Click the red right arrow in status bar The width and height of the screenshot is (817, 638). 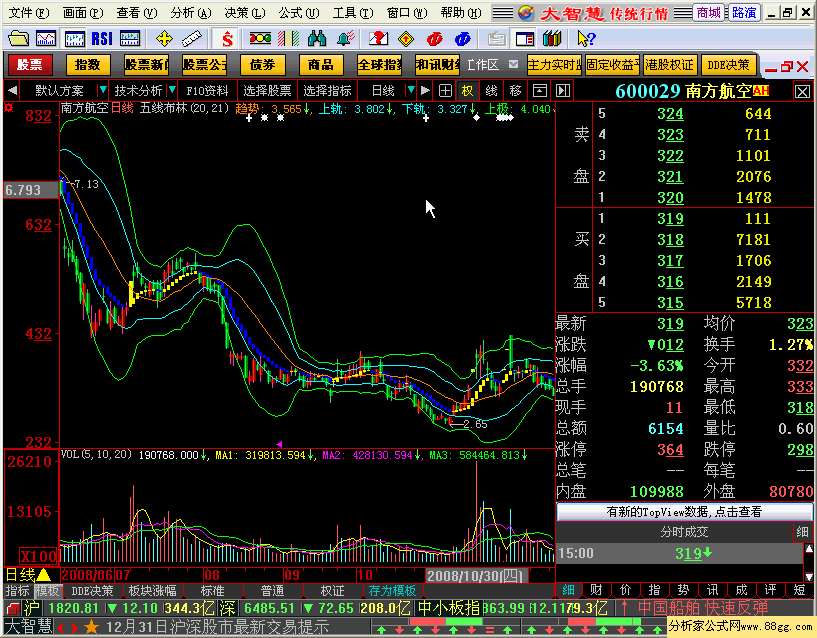click(x=75, y=627)
